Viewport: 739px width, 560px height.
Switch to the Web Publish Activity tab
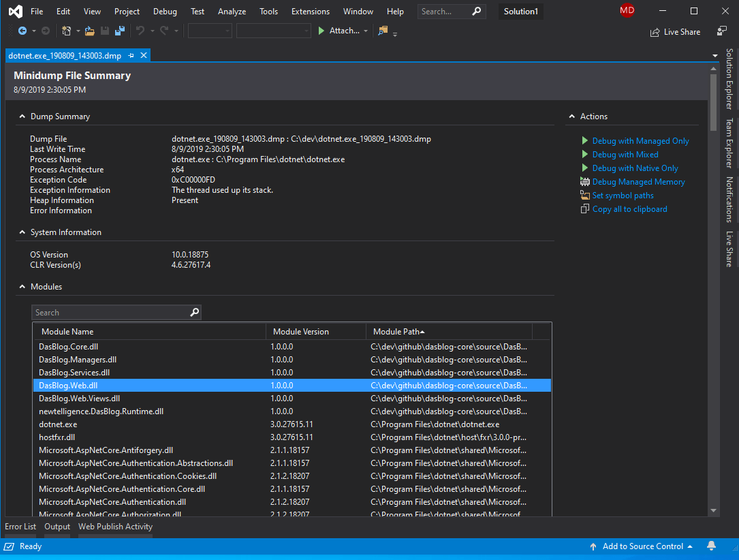click(115, 526)
